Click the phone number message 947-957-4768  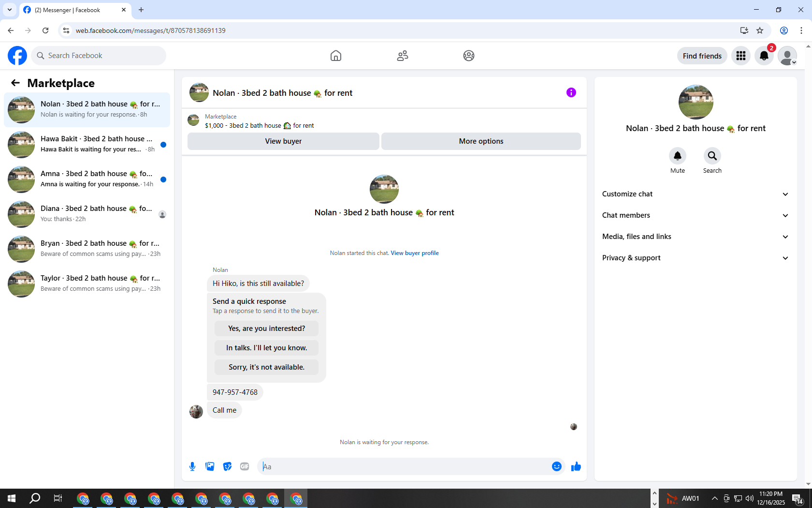pyautogui.click(x=235, y=392)
